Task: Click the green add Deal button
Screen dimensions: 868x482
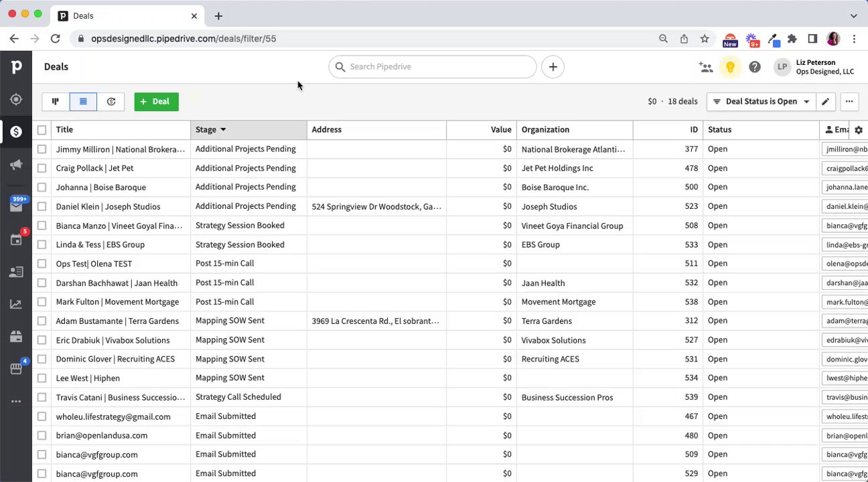Action: pos(156,102)
